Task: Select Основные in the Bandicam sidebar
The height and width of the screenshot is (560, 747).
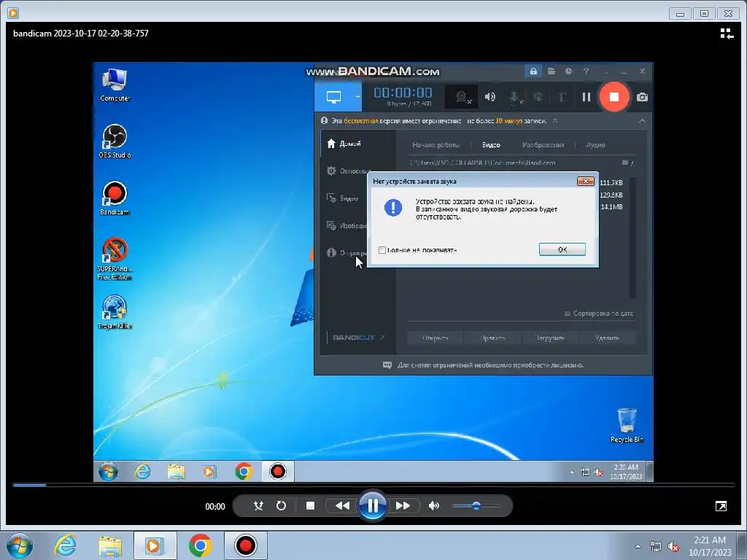Action: [x=348, y=171]
